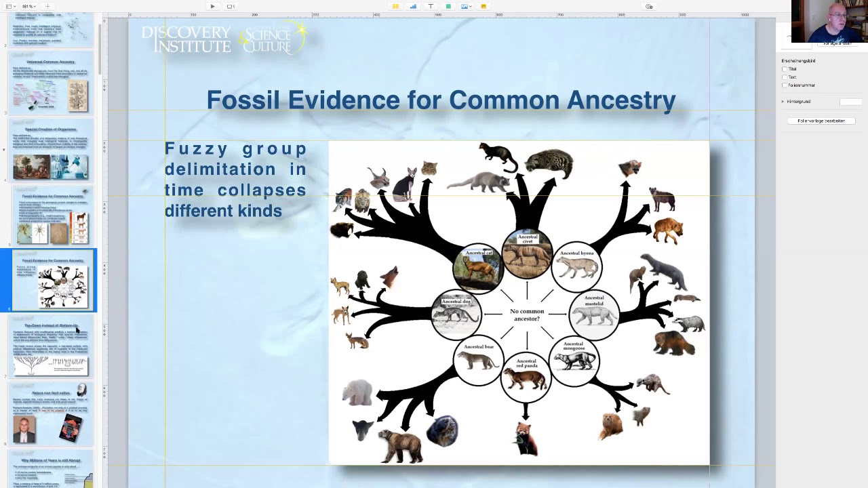Open the Collaborate icon in the toolbar
This screenshot has width=868, height=488.
(x=649, y=6)
